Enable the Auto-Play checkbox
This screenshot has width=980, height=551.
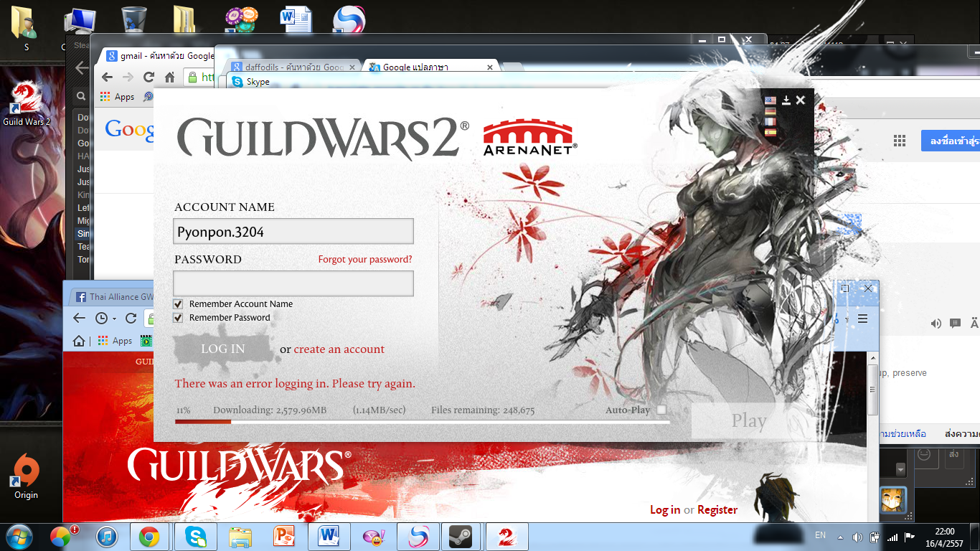661,410
